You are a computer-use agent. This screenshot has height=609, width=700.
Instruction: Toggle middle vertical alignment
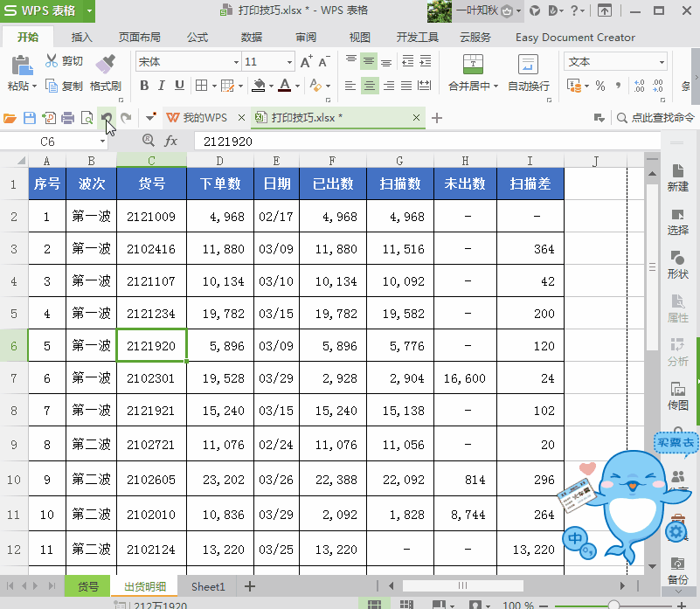point(369,61)
